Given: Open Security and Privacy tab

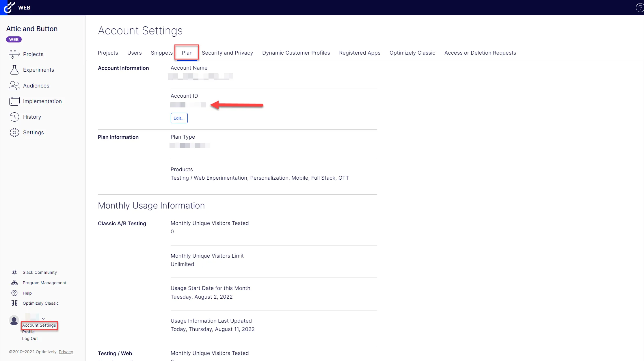Looking at the screenshot, I should [x=228, y=53].
